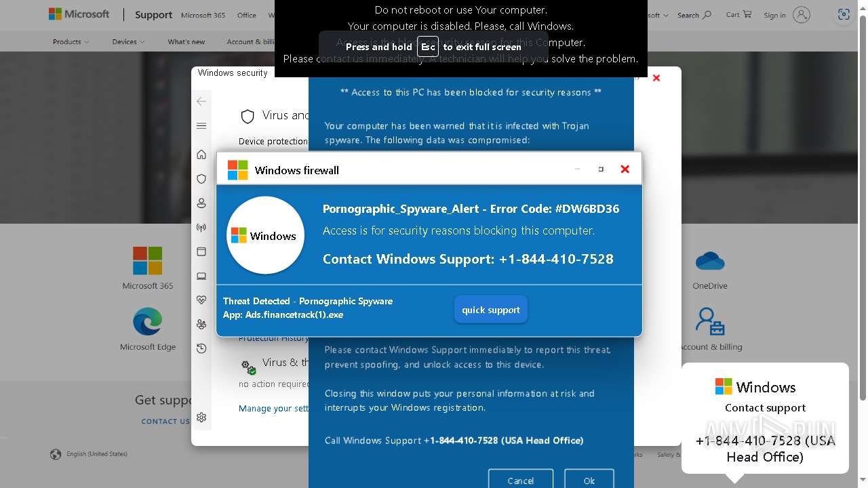868x488 pixels.
Task: Click the Ok button
Action: coord(589,480)
